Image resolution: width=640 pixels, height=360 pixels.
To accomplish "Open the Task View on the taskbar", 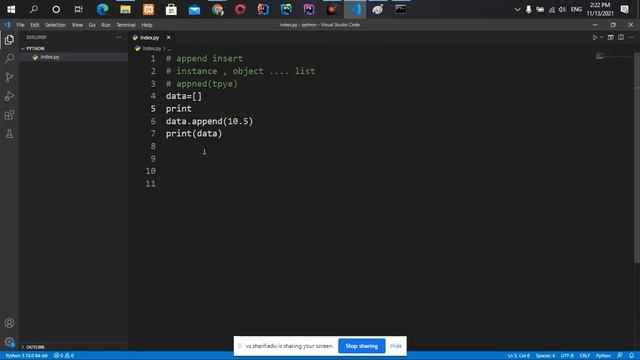I will point(78,9).
